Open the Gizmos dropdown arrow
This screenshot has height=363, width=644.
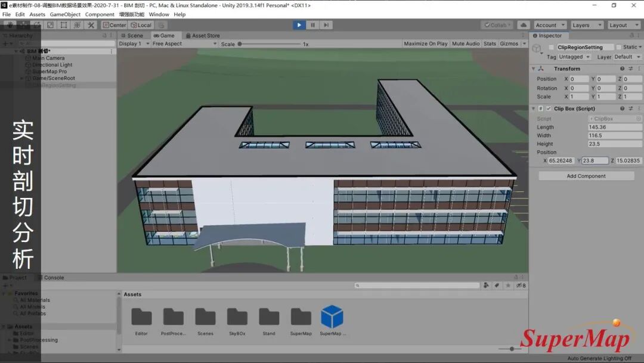pos(525,44)
